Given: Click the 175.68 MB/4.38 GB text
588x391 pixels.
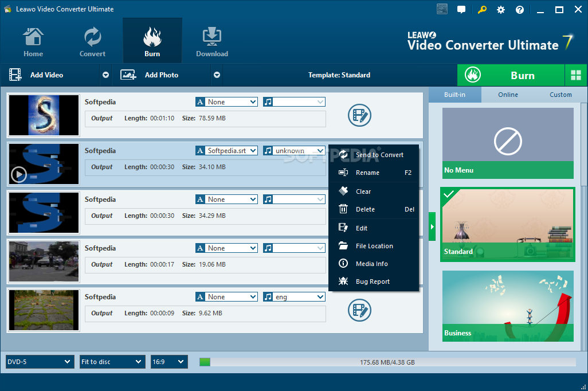Looking at the screenshot, I should (387, 362).
